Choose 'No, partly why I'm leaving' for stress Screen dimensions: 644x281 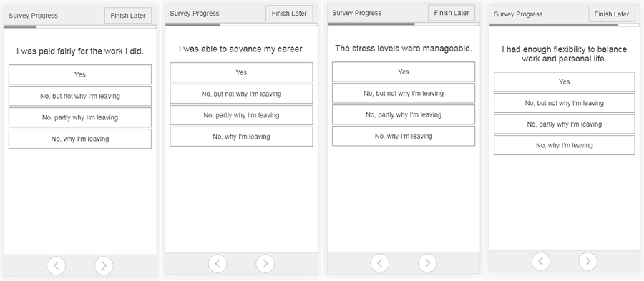tap(404, 115)
